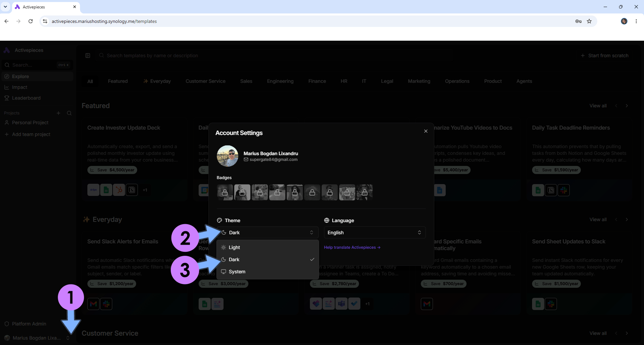
Task: Bookmark page with the star icon
Action: [589, 21]
